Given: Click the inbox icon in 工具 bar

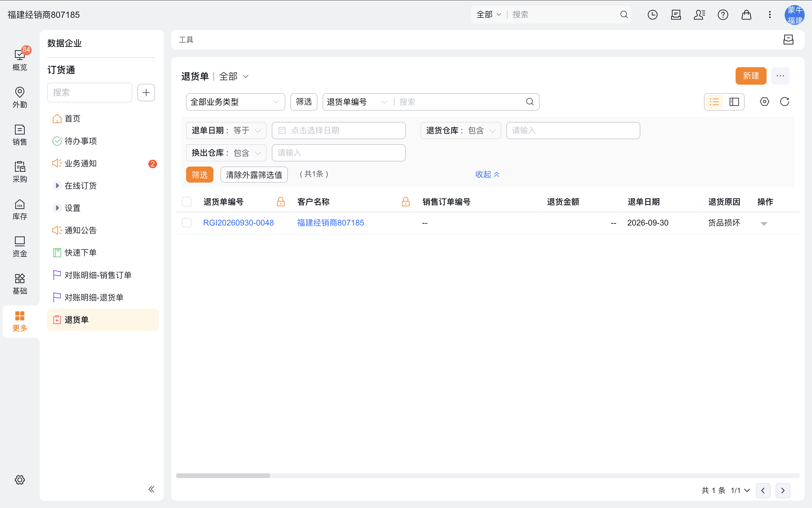Looking at the screenshot, I should pyautogui.click(x=788, y=40).
